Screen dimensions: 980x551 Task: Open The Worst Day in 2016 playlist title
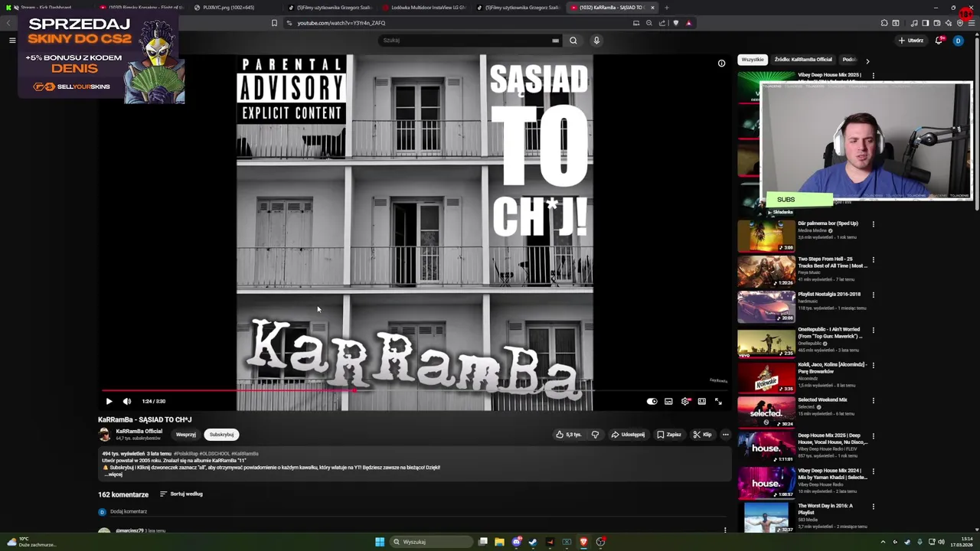click(x=825, y=509)
